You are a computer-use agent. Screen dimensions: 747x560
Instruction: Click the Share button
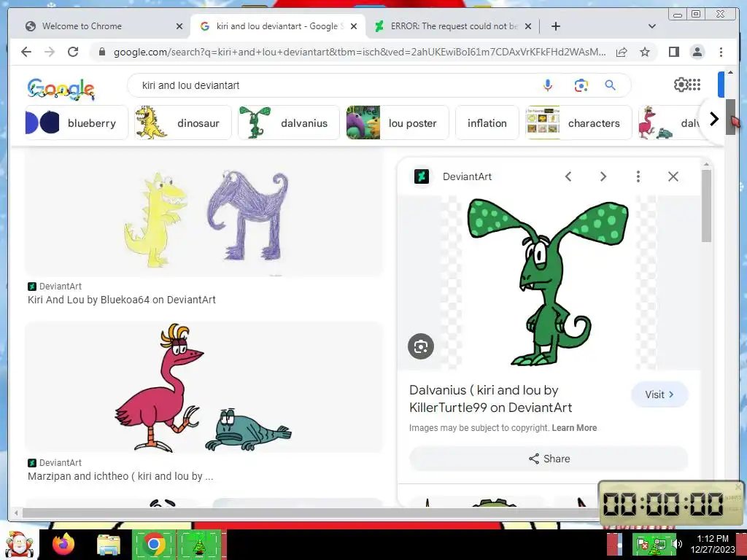tap(549, 459)
